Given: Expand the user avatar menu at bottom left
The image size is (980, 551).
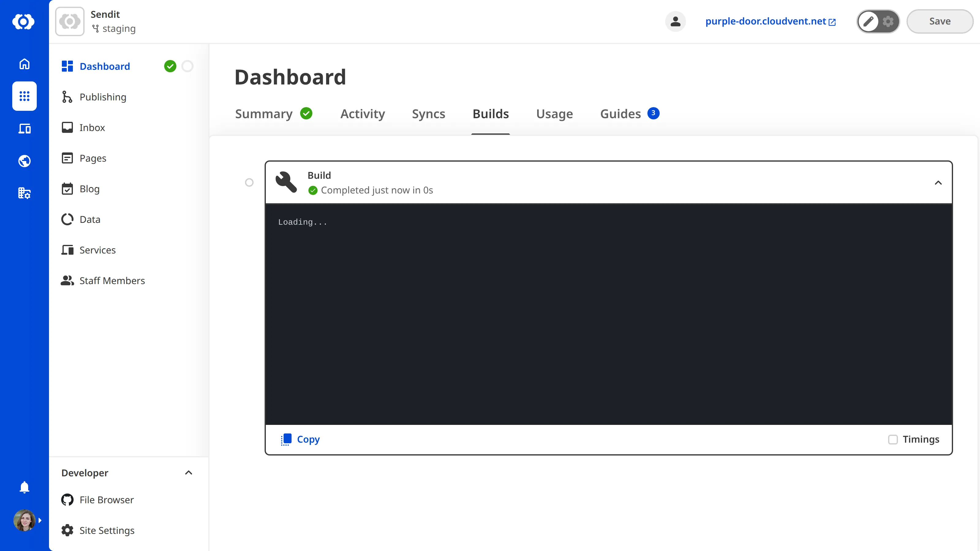Looking at the screenshot, I should (24, 520).
